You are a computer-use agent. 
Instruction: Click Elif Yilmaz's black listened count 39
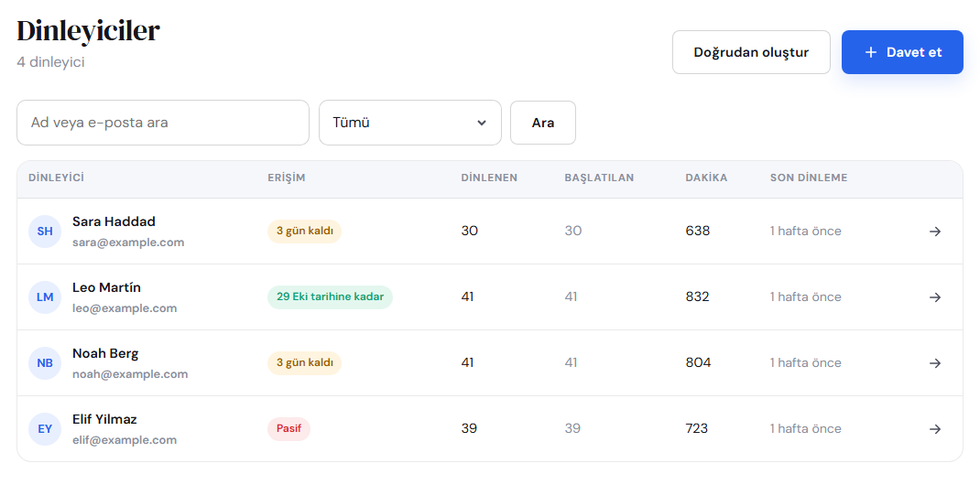point(469,429)
